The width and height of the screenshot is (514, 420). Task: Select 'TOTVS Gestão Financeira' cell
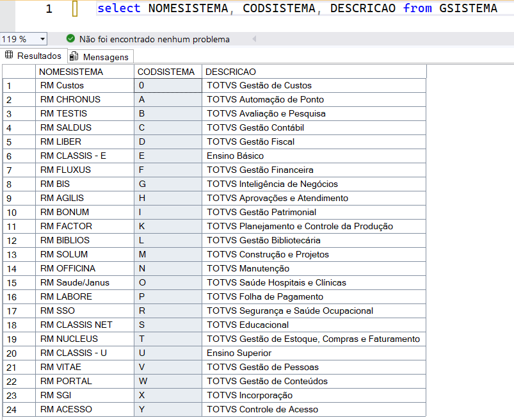tap(314, 170)
